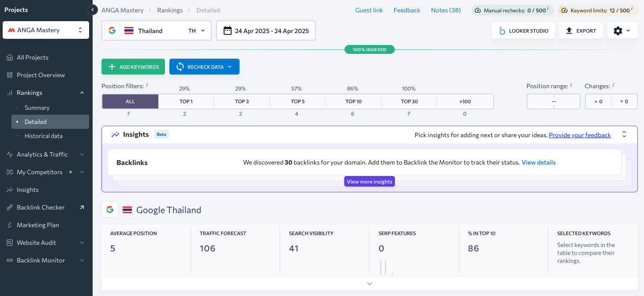The height and width of the screenshot is (296, 644).
Task: Click the Insights trend icon in sidebar
Action: pyautogui.click(x=10, y=190)
